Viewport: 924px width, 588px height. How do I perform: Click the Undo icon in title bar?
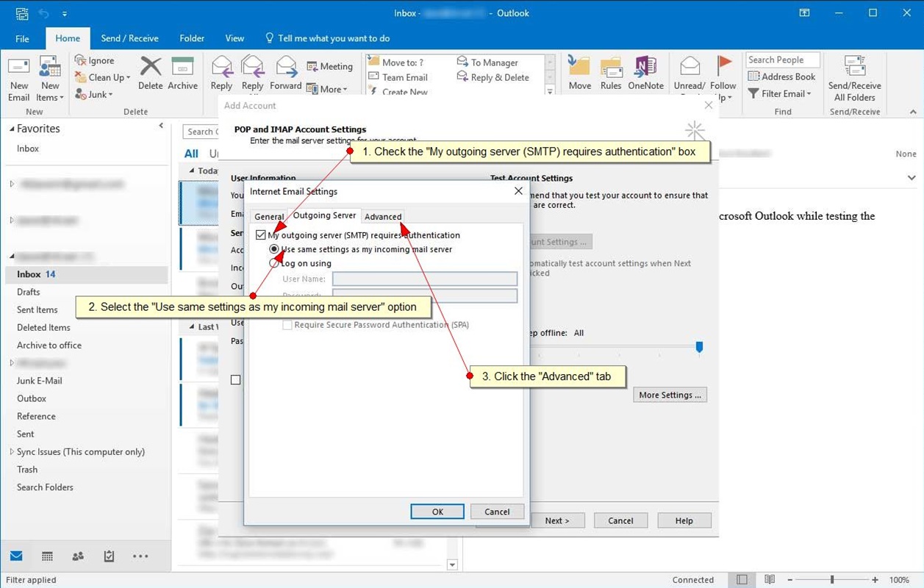tap(43, 13)
